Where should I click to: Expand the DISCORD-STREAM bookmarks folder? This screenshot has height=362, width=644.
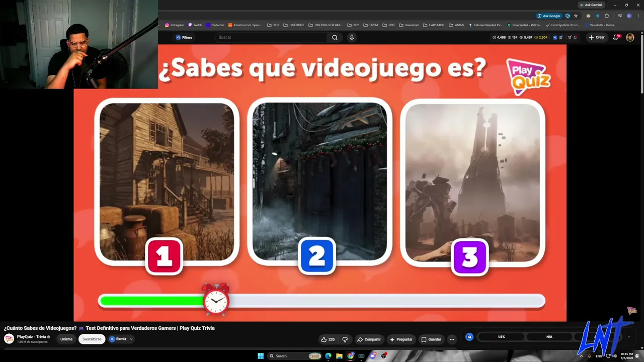point(325,25)
